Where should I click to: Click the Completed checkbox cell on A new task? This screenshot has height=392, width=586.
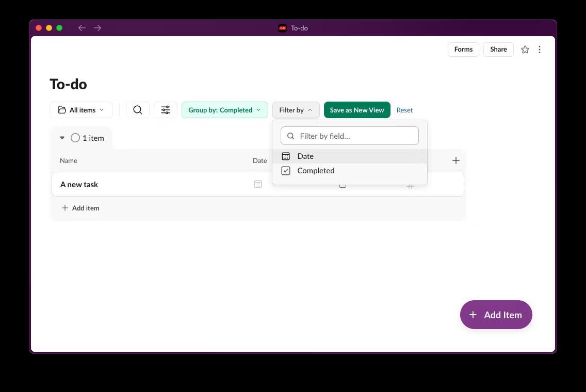click(342, 184)
